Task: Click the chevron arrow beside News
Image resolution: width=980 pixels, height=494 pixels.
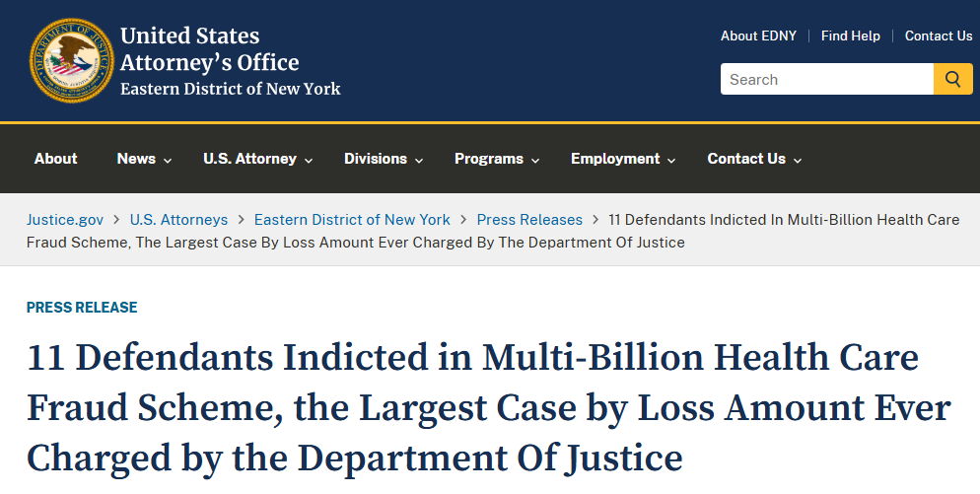Action: pos(168,161)
